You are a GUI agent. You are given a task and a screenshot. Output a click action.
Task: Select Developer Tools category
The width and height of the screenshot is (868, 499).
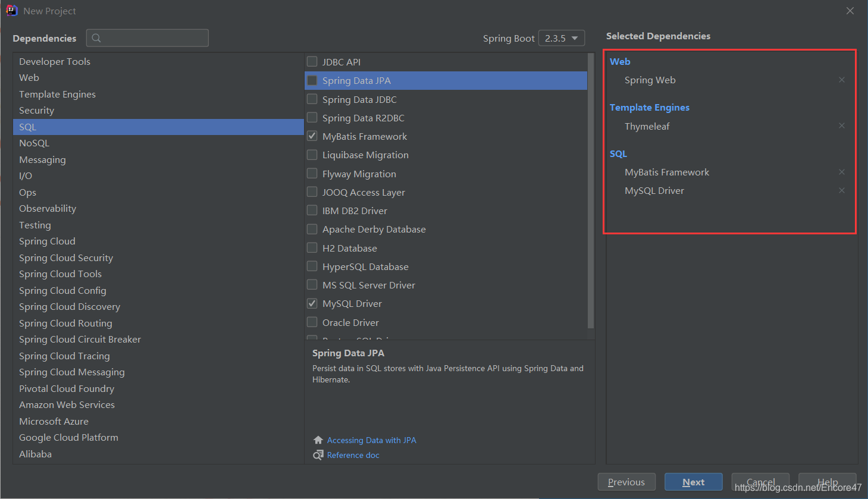coord(158,61)
